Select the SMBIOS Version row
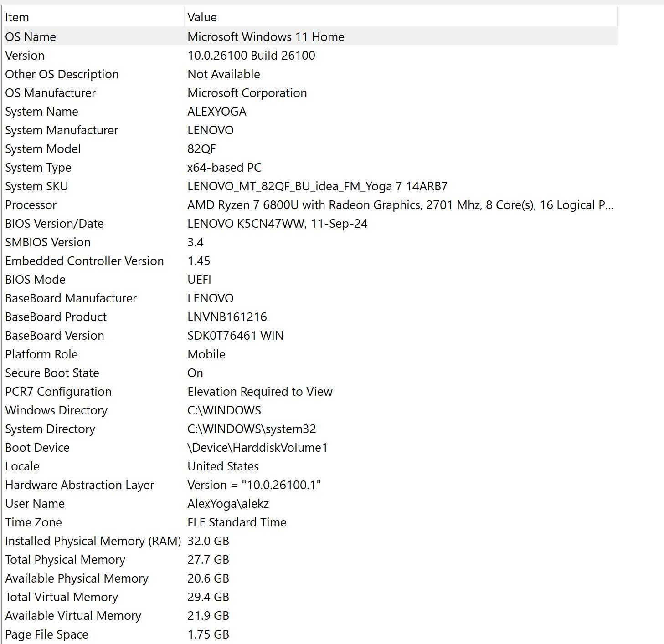Screen dimensions: 664x644 (x=48, y=242)
